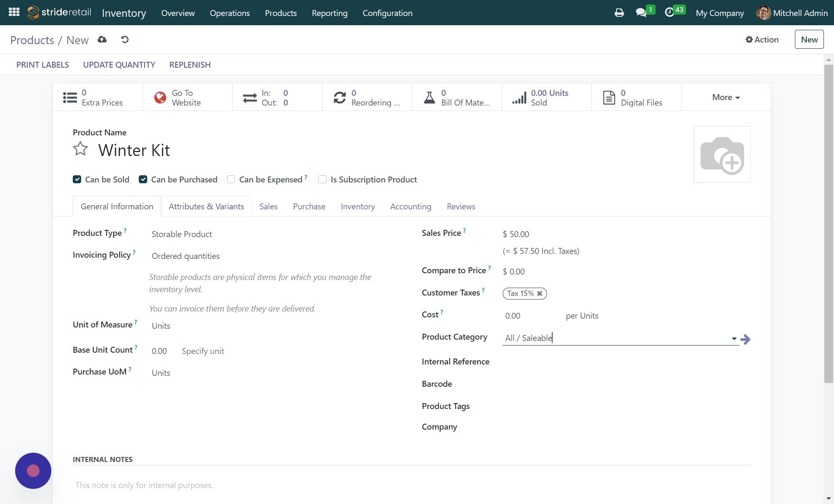Image resolution: width=834 pixels, height=504 pixels.
Task: Click the purple chat bubble widget
Action: click(x=33, y=471)
